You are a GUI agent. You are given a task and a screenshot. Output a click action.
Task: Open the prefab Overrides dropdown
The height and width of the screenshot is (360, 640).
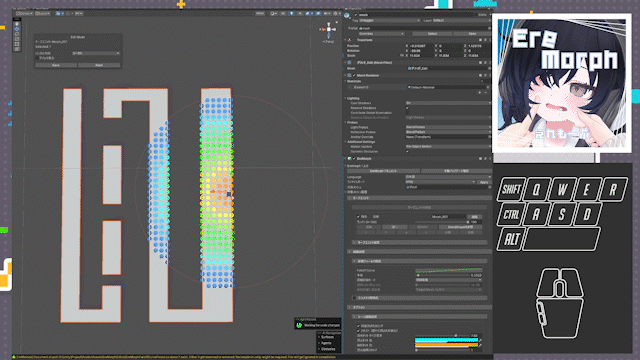point(381,34)
